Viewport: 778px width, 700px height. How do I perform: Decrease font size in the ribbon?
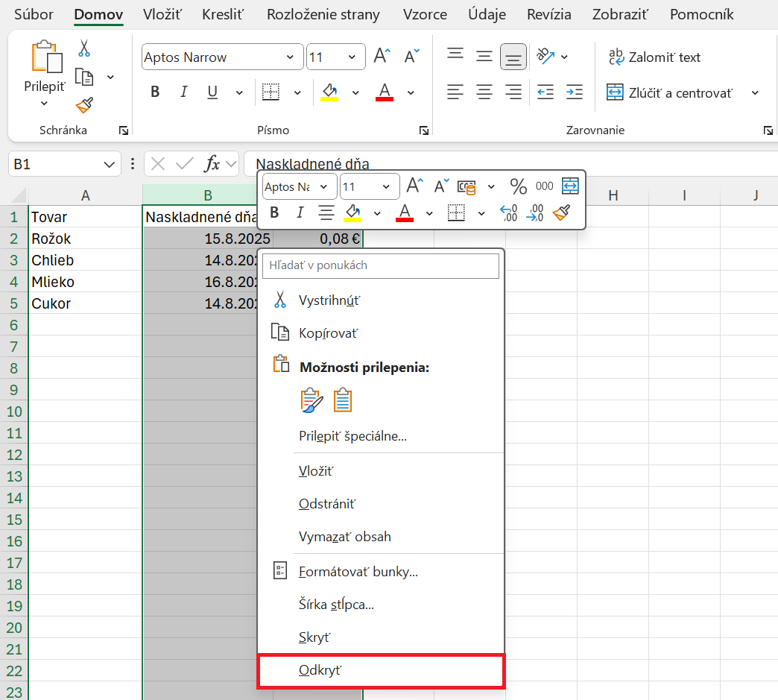pos(412,56)
